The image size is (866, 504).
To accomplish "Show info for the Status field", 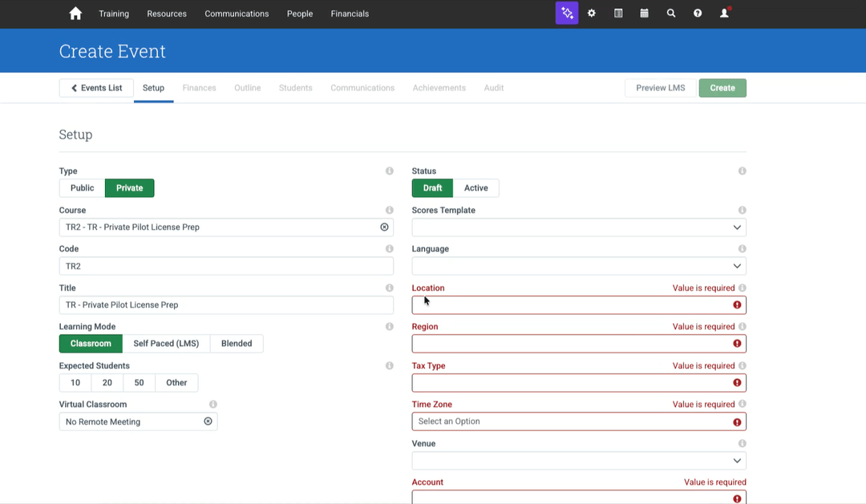I will [x=743, y=171].
